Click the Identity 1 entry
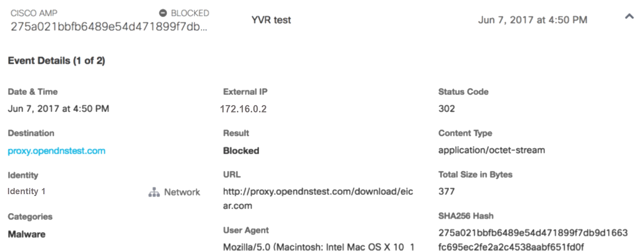This screenshot has height=252, width=644. pos(26,191)
